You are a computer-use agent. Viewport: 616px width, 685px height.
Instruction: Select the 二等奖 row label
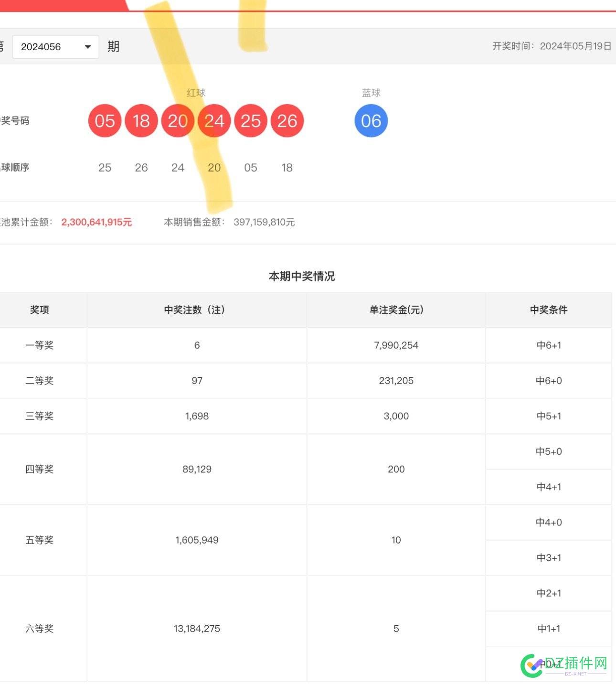(x=40, y=381)
